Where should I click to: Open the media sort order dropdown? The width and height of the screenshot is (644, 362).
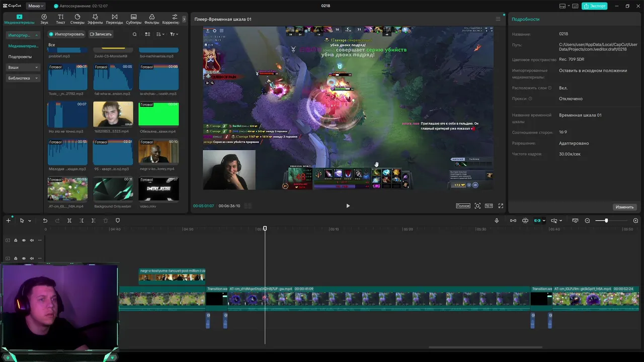pyautogui.click(x=160, y=34)
